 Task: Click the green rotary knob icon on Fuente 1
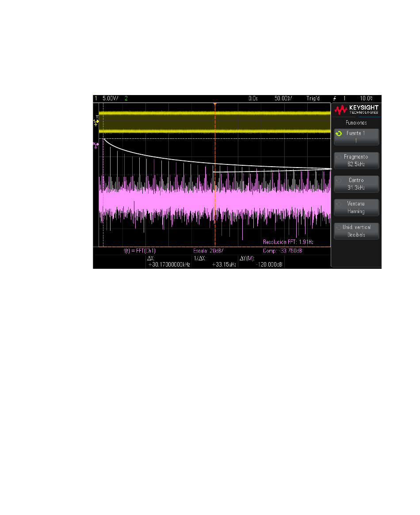point(339,134)
